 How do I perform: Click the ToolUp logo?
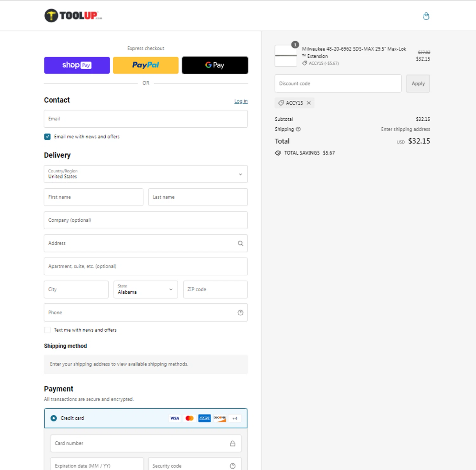(x=73, y=16)
